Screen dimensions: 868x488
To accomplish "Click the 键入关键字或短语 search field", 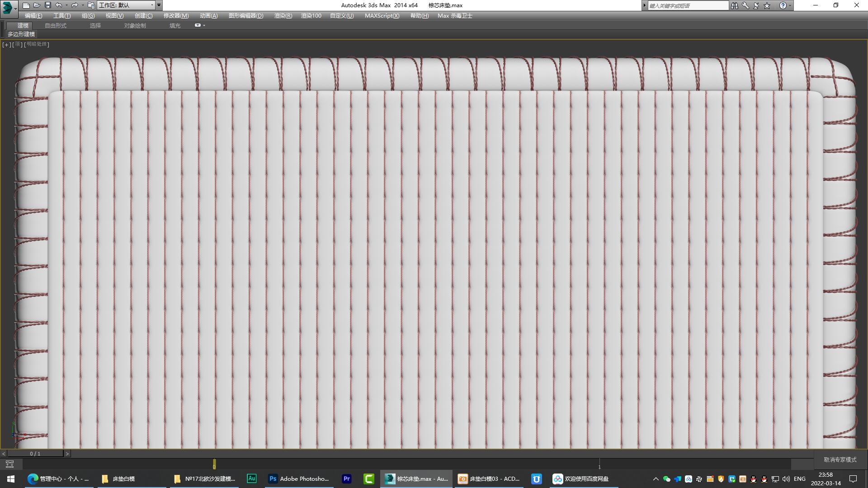I will point(688,5).
